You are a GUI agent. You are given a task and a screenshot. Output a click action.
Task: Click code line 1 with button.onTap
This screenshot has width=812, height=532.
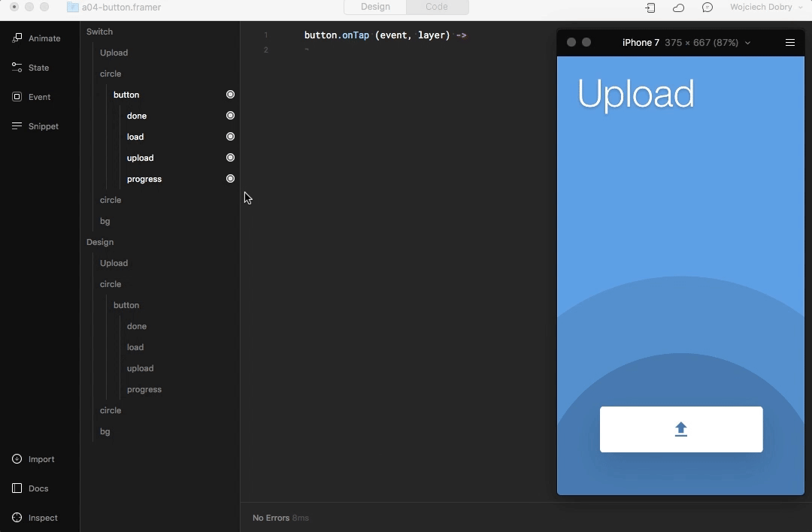[385, 35]
